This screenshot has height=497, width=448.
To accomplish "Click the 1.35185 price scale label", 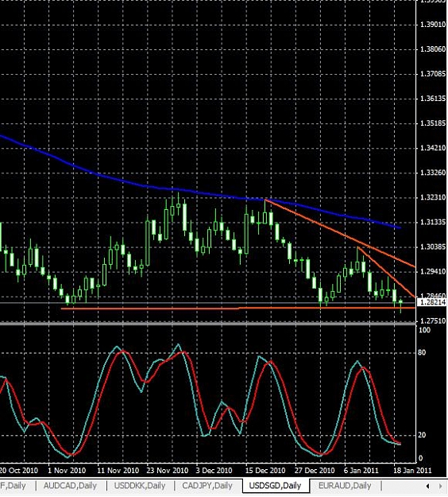I will 433,123.
